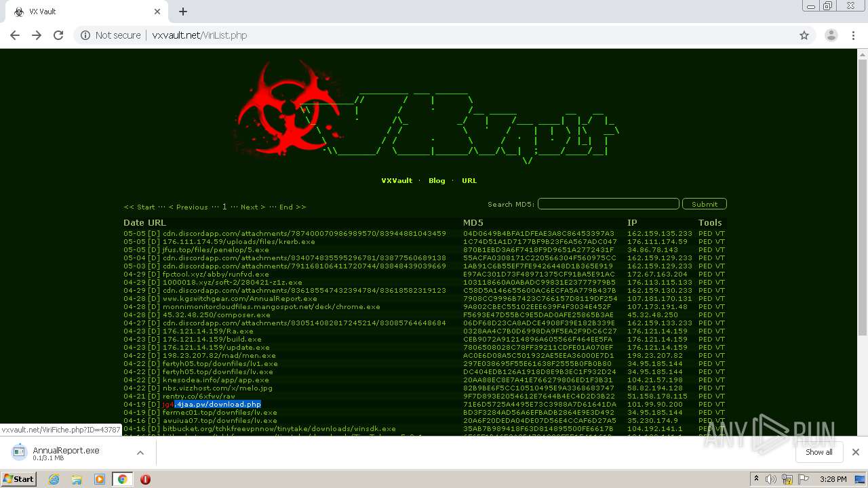
Task: Jump to End >> pagination link
Action: pos(292,207)
